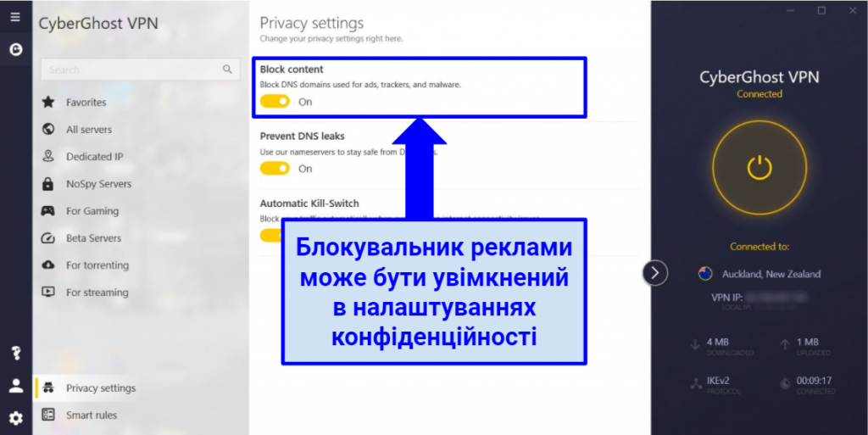This screenshot has width=868, height=435.
Task: Click the search magnifier icon
Action: [x=227, y=70]
